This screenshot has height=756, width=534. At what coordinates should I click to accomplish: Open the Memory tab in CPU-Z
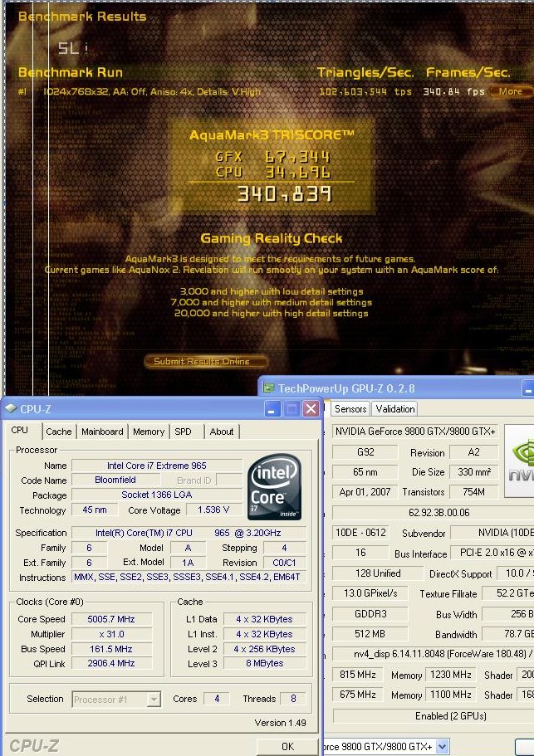click(149, 432)
